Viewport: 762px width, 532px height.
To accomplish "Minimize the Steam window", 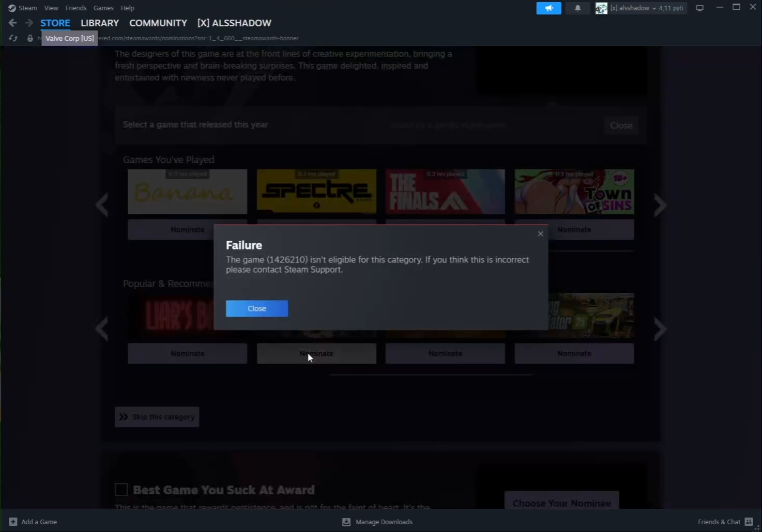I will tap(720, 7).
